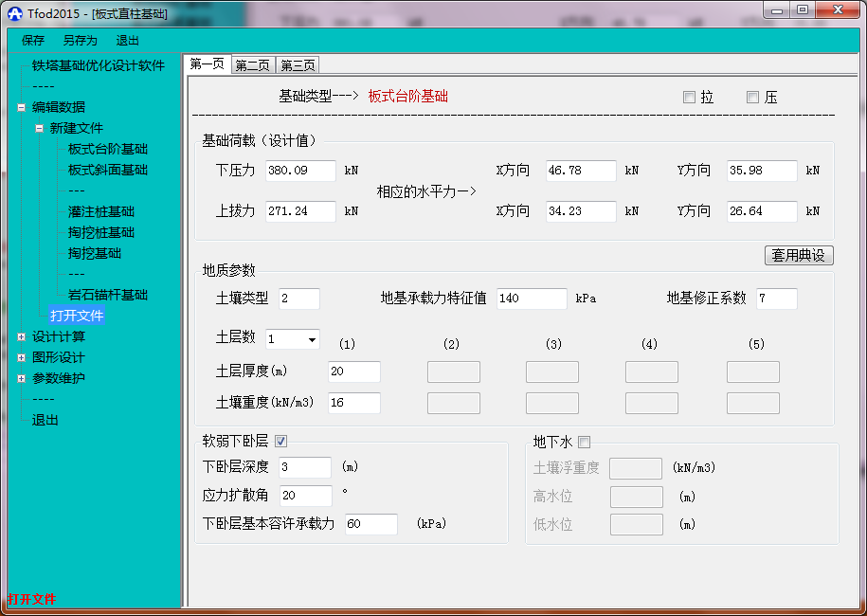
Task: Expand the 图形设计 tree node
Action: [22, 358]
